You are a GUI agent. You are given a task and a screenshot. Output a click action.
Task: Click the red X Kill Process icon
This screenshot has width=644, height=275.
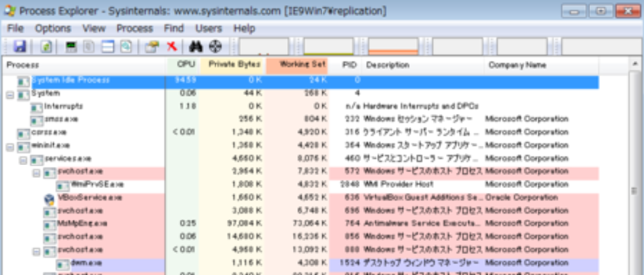pos(172,47)
